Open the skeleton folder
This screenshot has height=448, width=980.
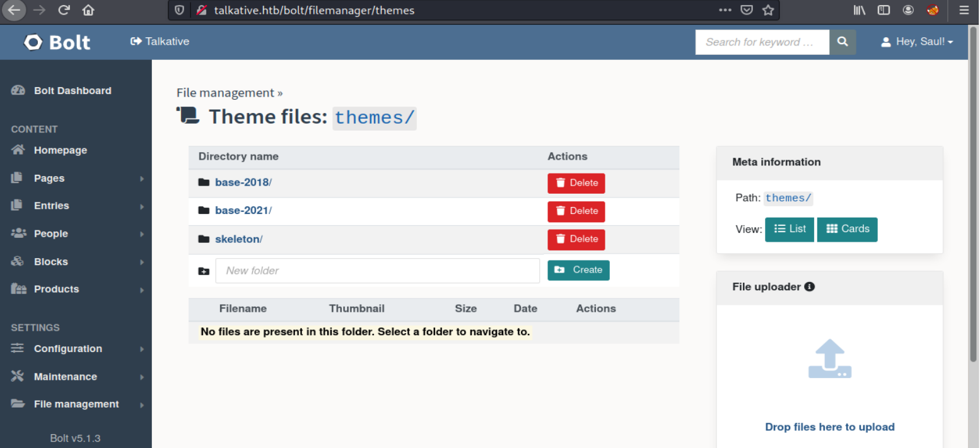coord(238,239)
